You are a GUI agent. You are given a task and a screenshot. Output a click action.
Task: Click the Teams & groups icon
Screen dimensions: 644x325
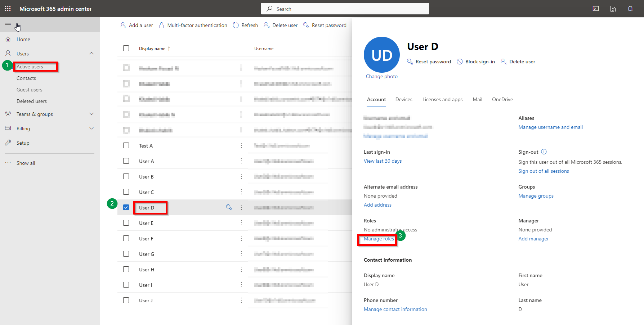[8, 114]
